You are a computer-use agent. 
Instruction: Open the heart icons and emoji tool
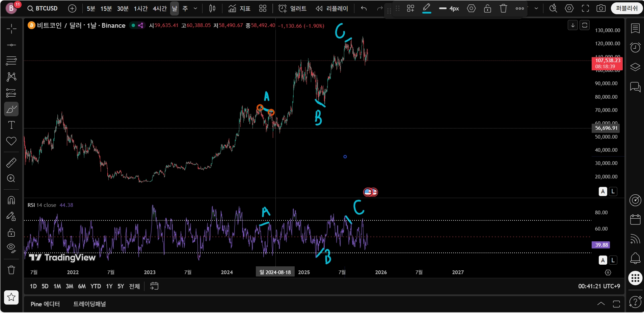[11, 141]
